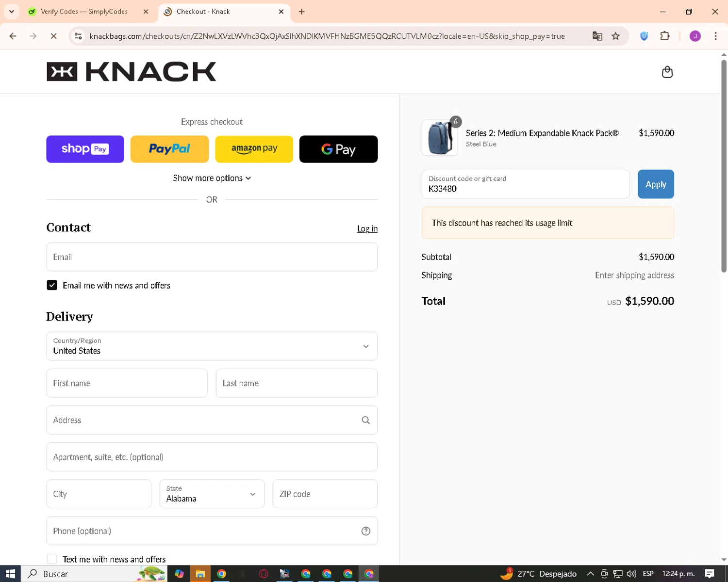This screenshot has height=582, width=728.
Task: Click the Address input field
Action: pyautogui.click(x=212, y=420)
